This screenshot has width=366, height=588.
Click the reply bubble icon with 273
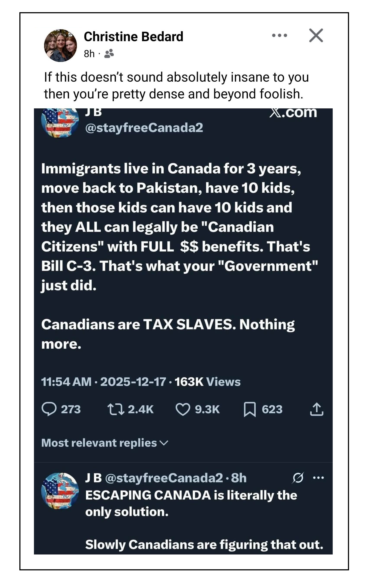pos(49,409)
